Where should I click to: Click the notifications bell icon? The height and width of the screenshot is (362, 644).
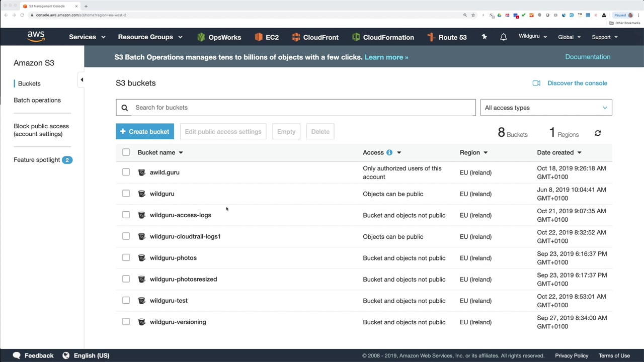[503, 37]
